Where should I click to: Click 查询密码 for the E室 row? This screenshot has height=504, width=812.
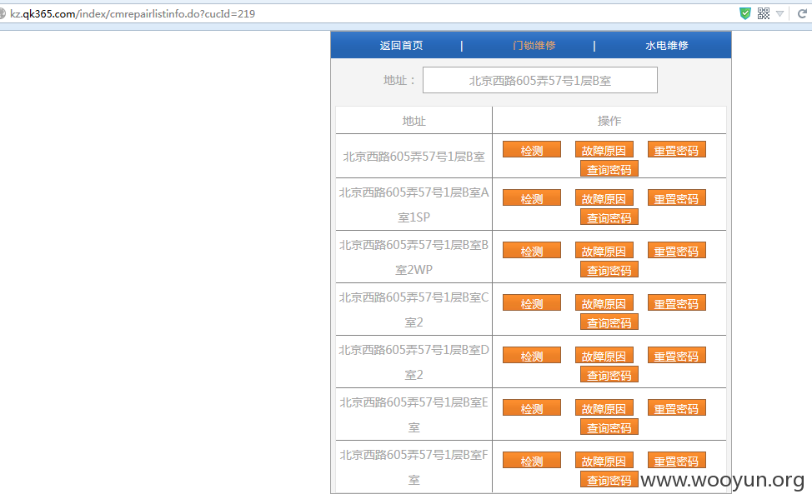click(609, 427)
